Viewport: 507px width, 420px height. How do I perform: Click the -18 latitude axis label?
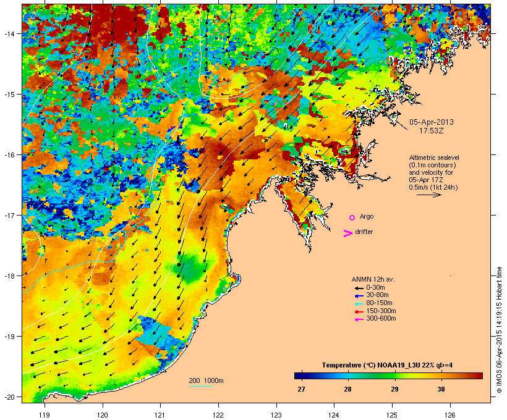pyautogui.click(x=9, y=275)
